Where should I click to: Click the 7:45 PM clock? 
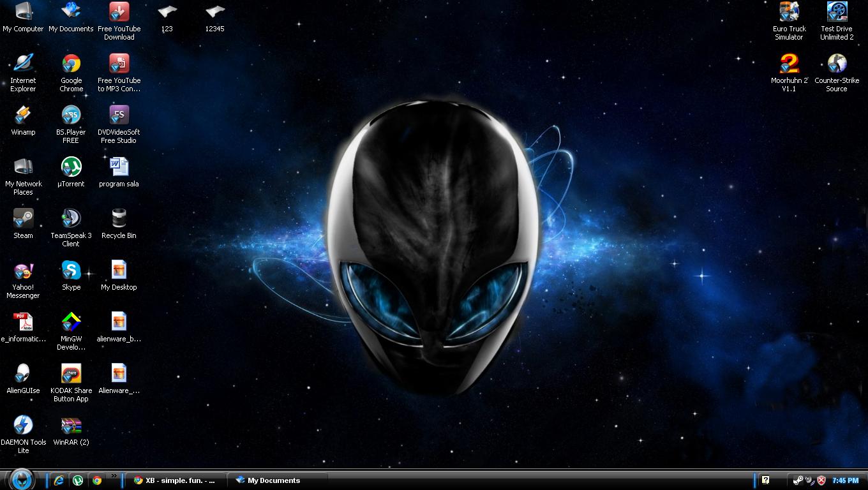pos(846,480)
